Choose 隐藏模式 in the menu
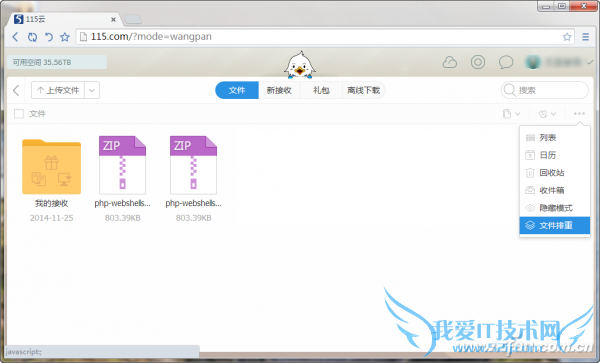Image resolution: width=600 pixels, height=363 pixels. 554,208
